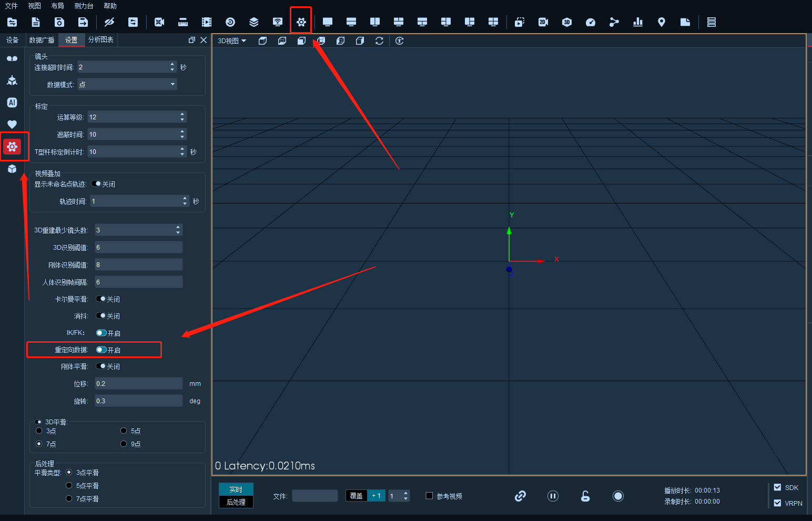
Task: Increment the file number spinner beside +1
Action: (405, 493)
